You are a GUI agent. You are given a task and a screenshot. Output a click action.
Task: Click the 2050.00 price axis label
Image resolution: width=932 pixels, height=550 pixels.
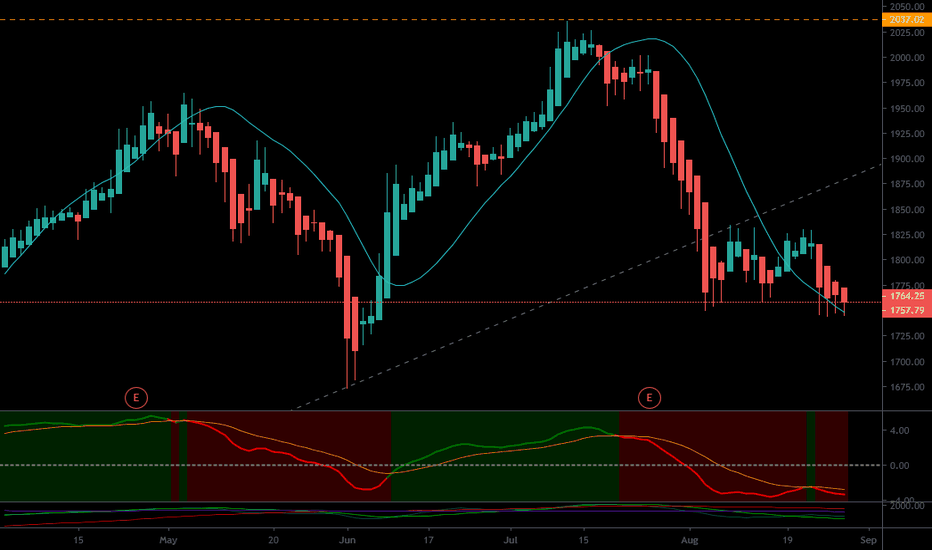point(907,7)
